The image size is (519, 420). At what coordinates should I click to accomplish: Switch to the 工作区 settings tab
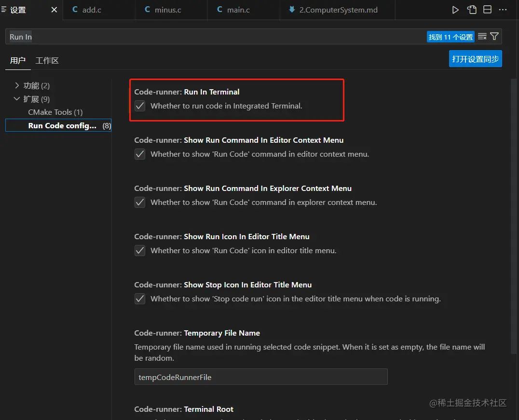(x=47, y=61)
